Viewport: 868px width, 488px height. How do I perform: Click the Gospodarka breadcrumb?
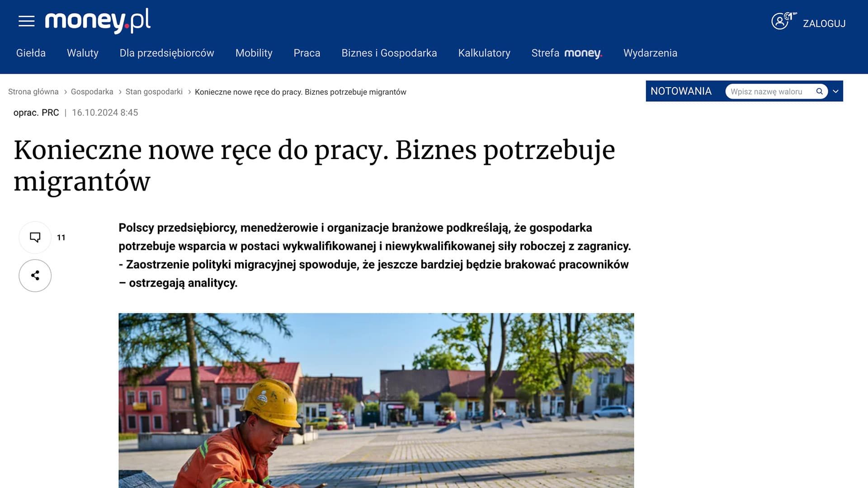(x=92, y=92)
